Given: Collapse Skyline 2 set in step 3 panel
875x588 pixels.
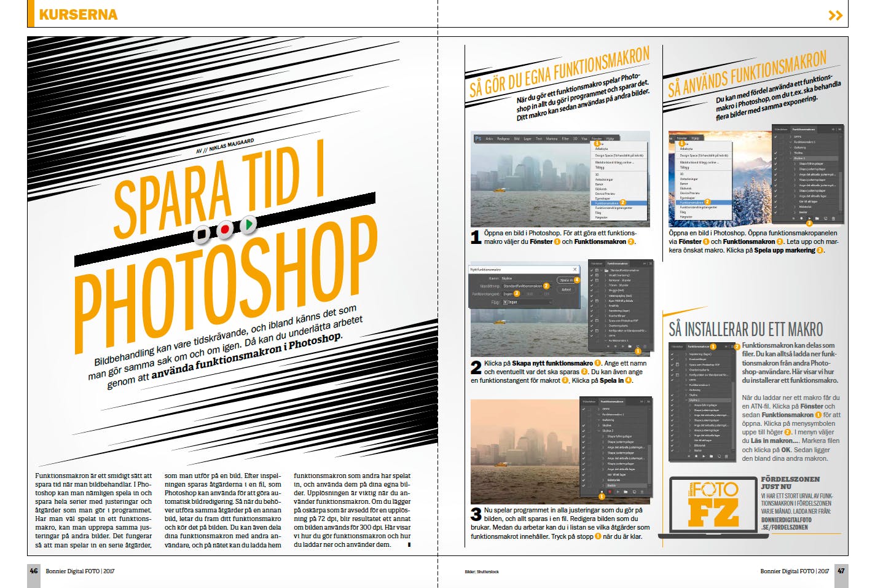Looking at the screenshot, I should [x=598, y=431].
